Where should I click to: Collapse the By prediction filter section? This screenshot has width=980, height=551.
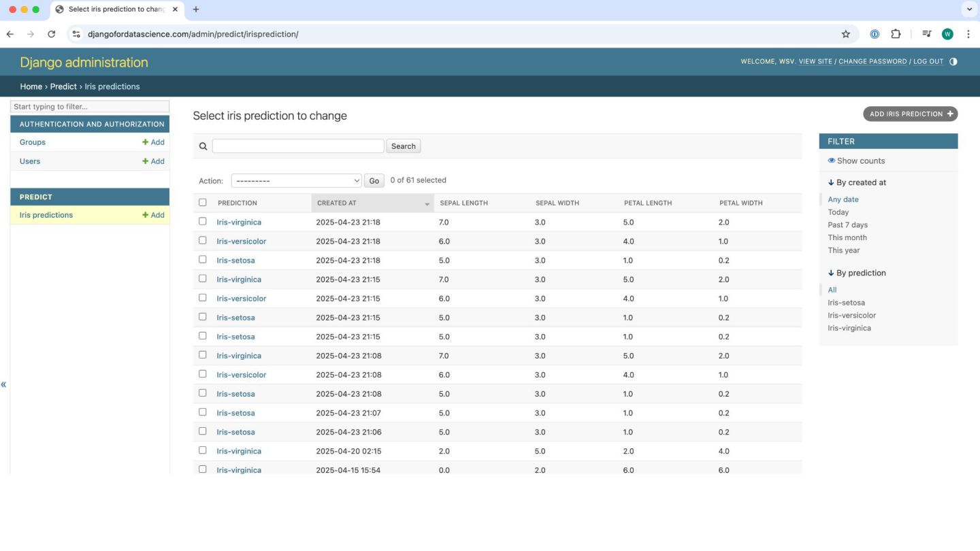[x=856, y=273]
